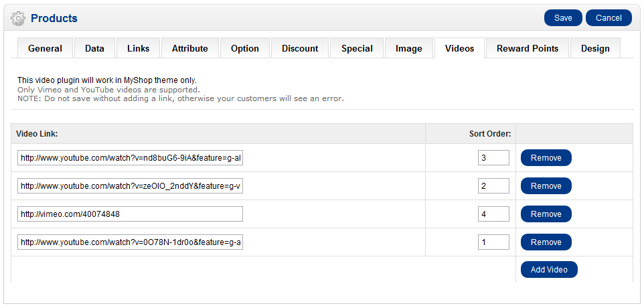Screen dimensions: 644x308
Task: Remove the video with sort order 3
Action: tap(546, 158)
